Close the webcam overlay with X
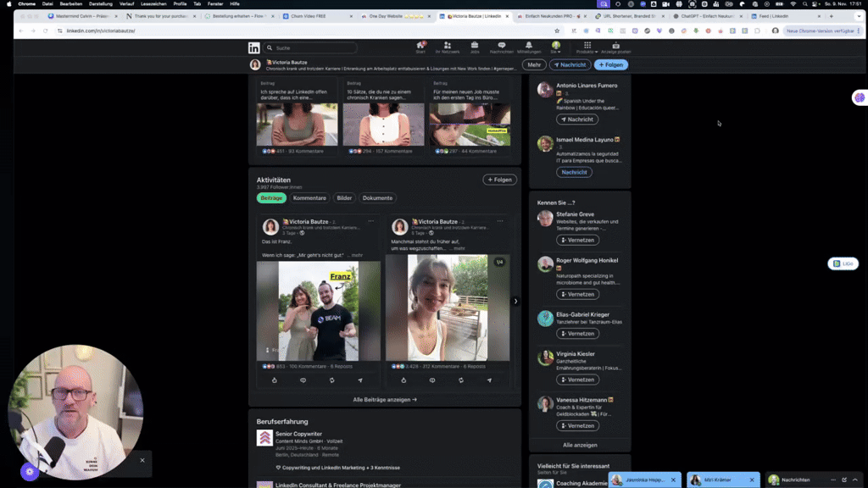868x488 pixels. point(142,460)
